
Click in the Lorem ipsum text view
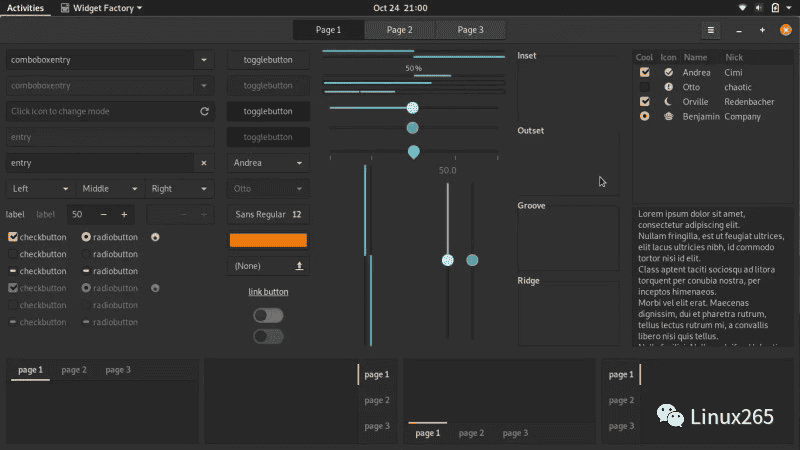pyautogui.click(x=713, y=276)
